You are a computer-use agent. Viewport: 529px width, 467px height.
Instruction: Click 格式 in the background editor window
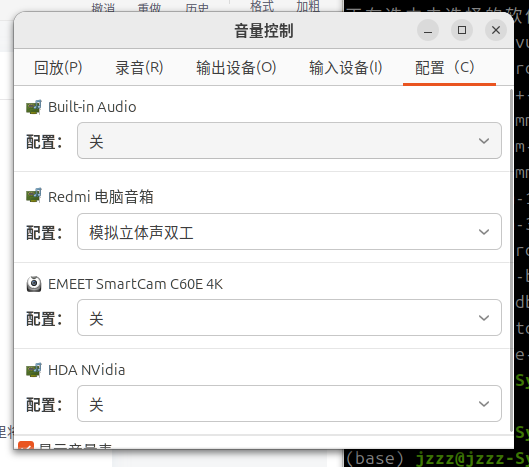click(262, 6)
